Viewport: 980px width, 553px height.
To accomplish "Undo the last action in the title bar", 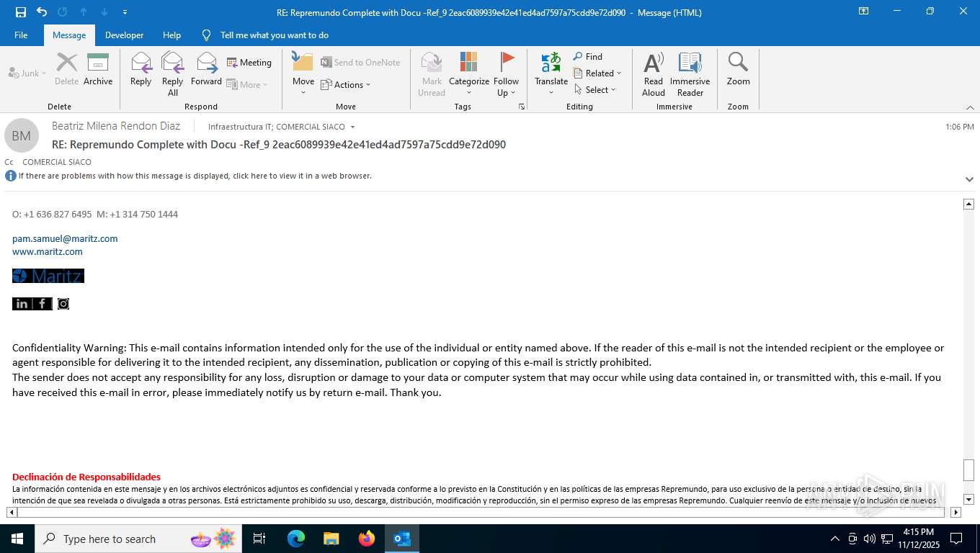I will [x=42, y=12].
